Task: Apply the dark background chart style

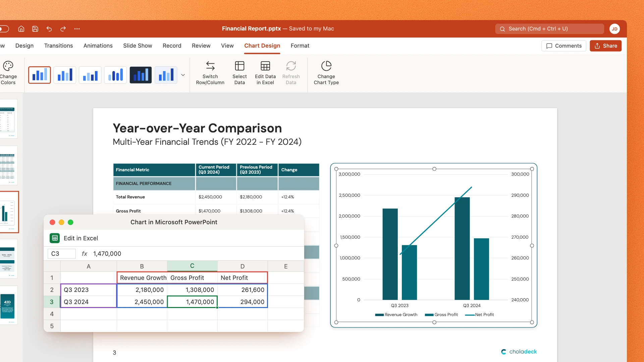Action: click(x=141, y=75)
